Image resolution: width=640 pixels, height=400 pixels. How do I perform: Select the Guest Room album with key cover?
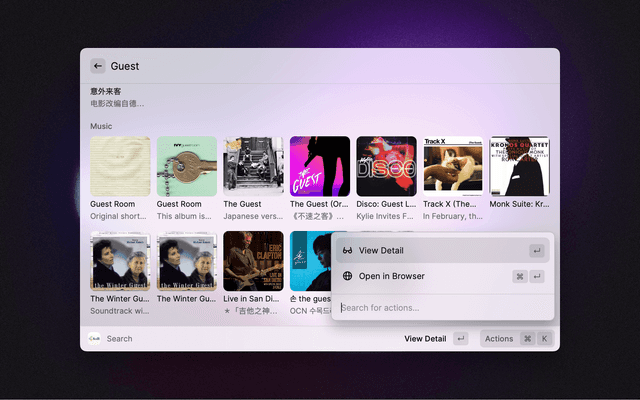coord(187,167)
